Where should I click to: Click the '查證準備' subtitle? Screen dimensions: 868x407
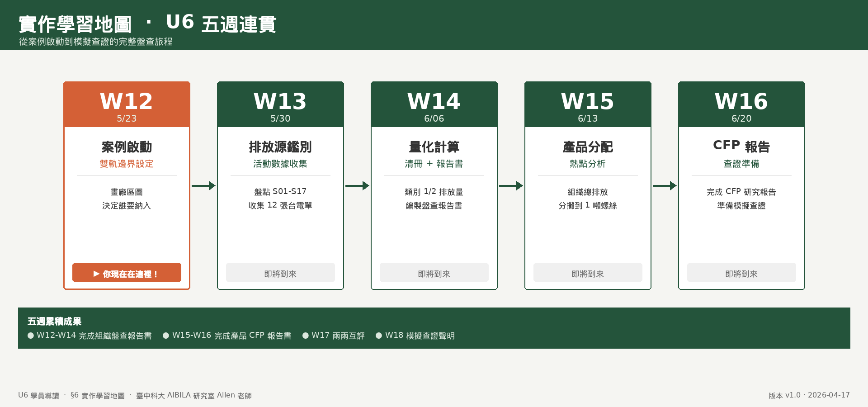741,164
